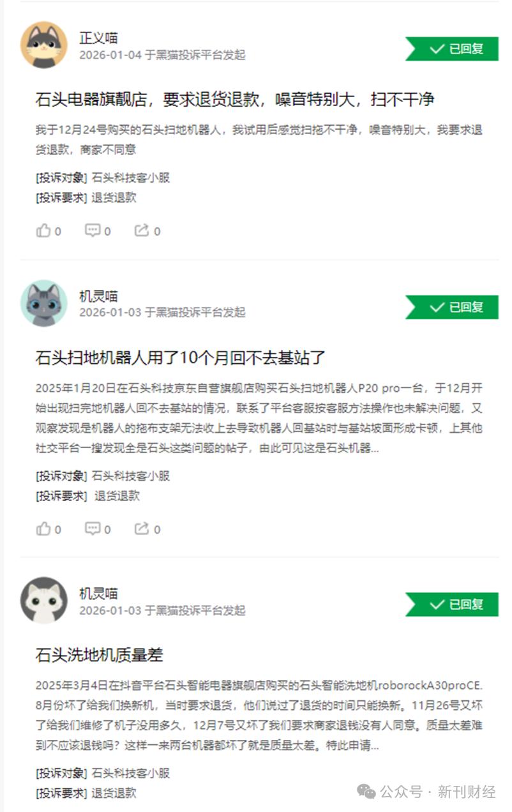Open the dark gray cat avatar of third post
Image resolution: width=512 pixels, height=812 pixels.
tap(44, 601)
